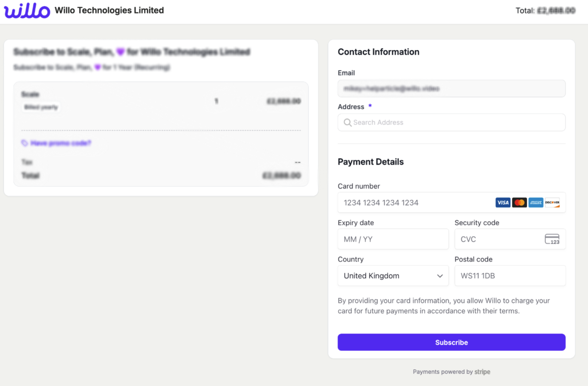Viewport: 588px width, 386px height.
Task: Focus the Security code CVC field
Action: tap(499, 239)
